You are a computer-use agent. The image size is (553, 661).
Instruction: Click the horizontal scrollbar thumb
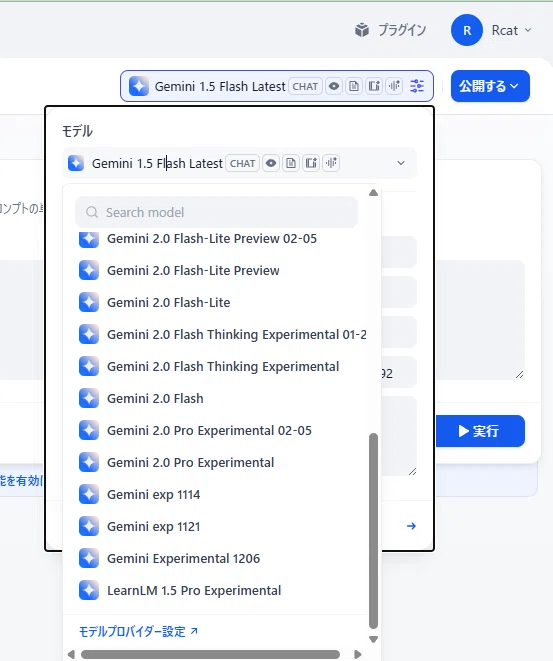click(210, 654)
